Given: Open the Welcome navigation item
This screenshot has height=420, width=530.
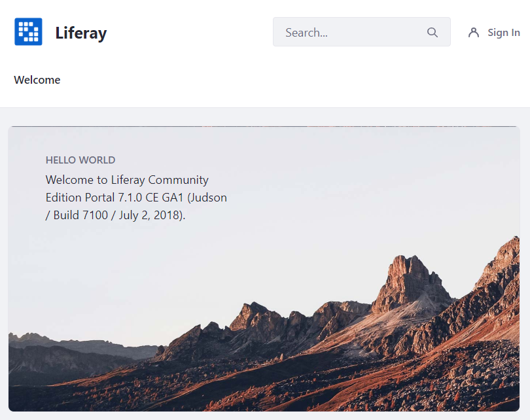Looking at the screenshot, I should tap(37, 80).
